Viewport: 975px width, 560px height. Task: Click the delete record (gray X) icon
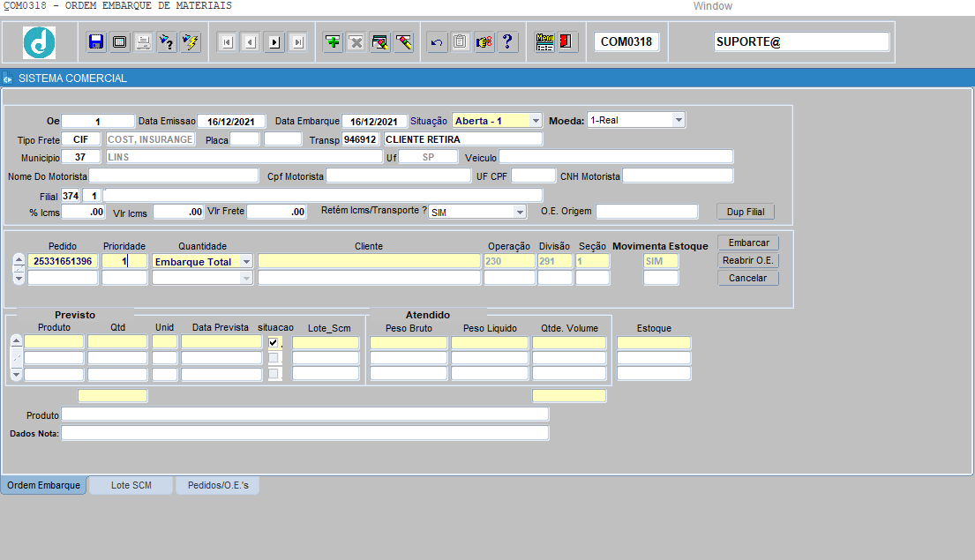(356, 42)
